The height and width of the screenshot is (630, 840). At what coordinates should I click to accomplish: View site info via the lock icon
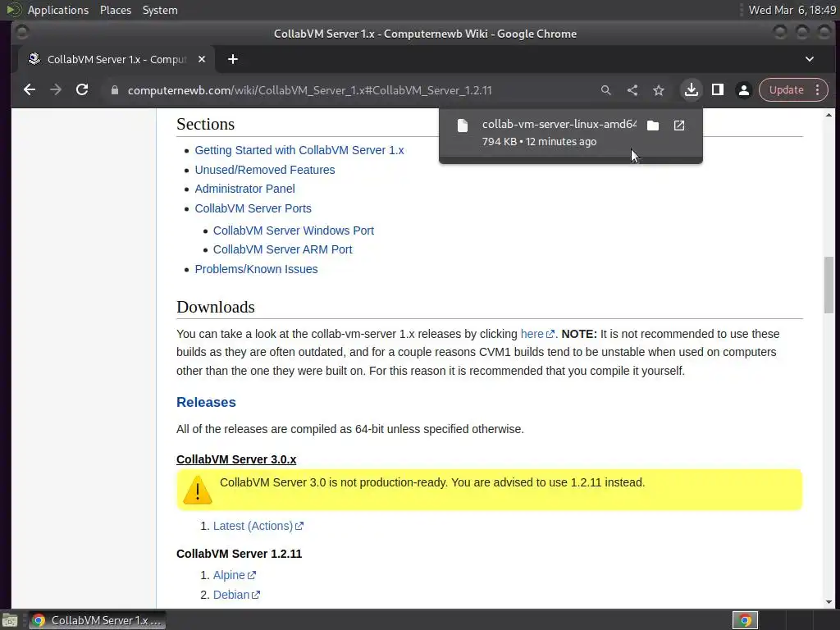click(114, 90)
